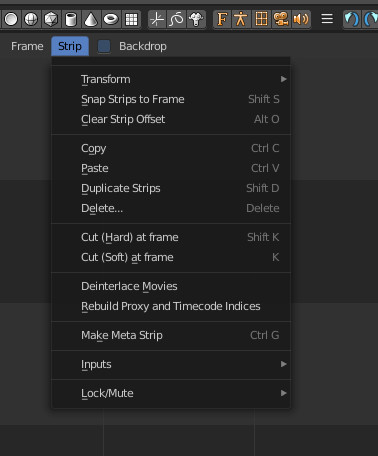Open the hamburger lines menu icon
The height and width of the screenshot is (456, 378).
tap(327, 19)
